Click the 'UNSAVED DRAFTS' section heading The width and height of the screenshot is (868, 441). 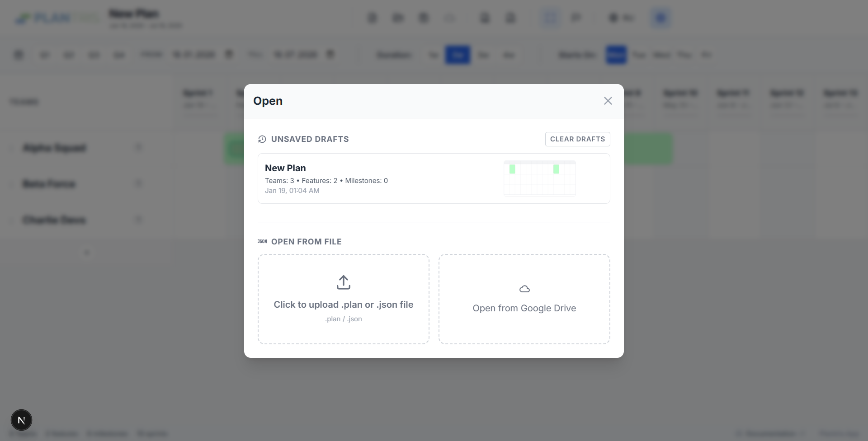pos(310,139)
